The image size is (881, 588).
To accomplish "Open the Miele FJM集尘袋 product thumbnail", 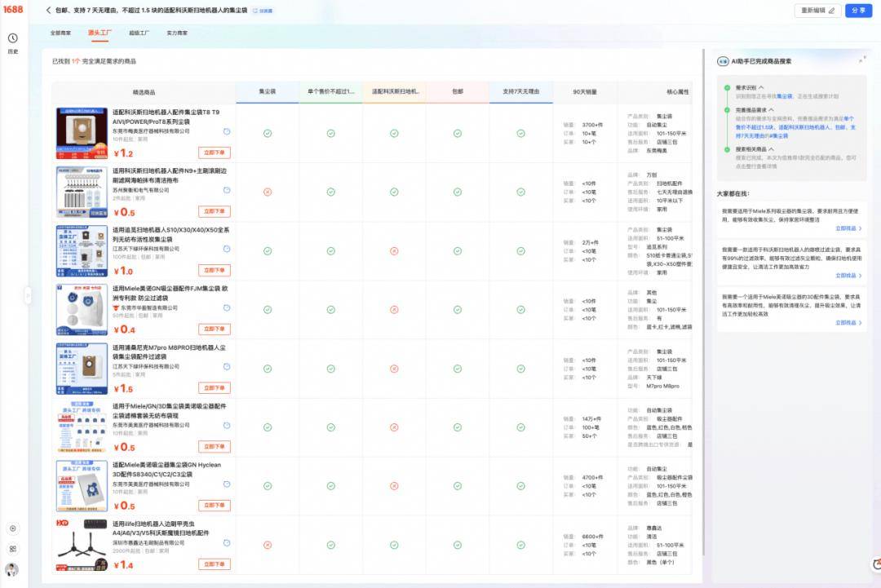I will click(x=82, y=310).
